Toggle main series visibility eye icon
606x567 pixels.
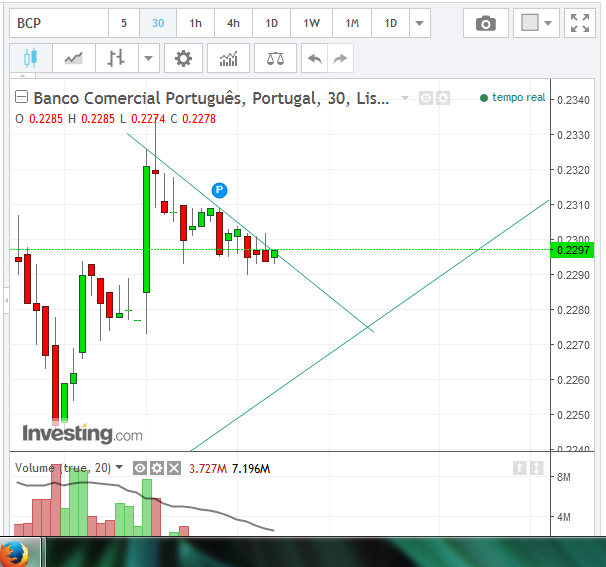coord(426,98)
